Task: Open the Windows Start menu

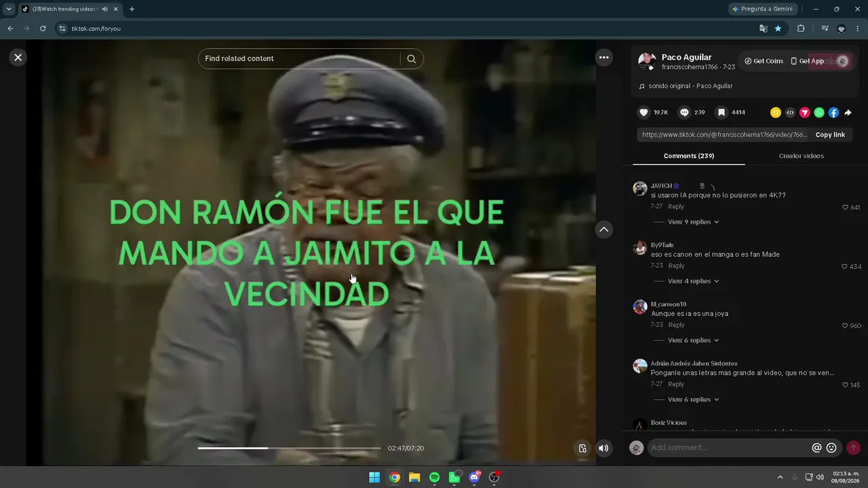Action: 374,477
